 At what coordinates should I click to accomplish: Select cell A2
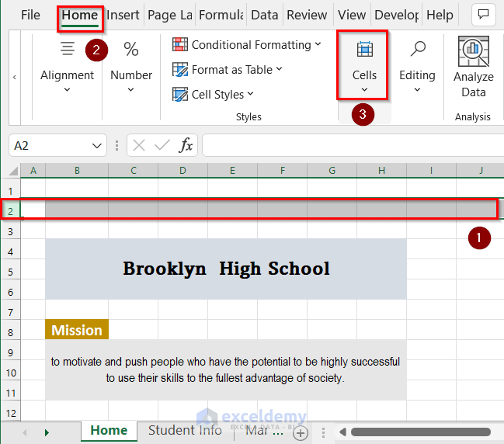tap(33, 209)
